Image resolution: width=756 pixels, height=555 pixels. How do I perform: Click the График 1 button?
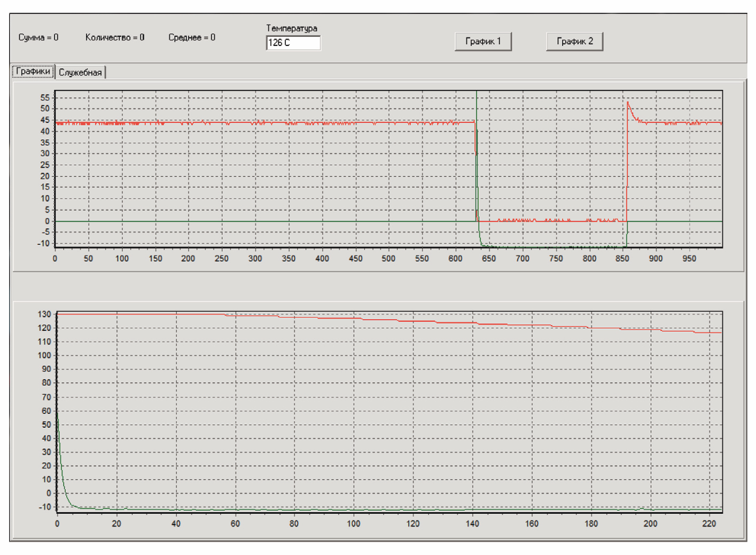click(x=483, y=42)
